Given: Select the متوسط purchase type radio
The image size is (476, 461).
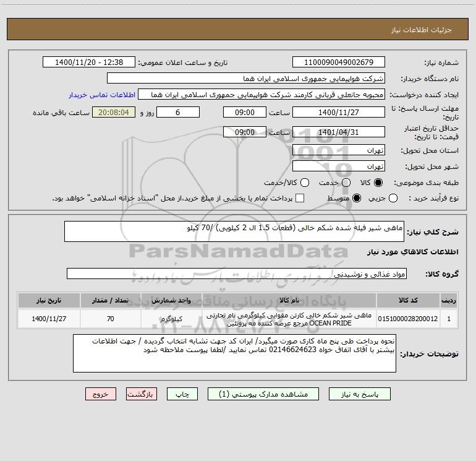Looking at the screenshot, I should [x=357, y=198].
